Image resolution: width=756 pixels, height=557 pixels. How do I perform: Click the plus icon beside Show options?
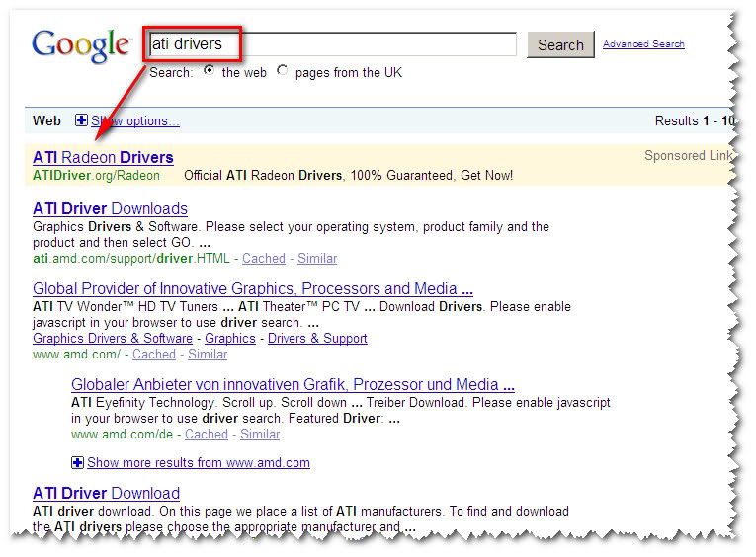tap(81, 121)
